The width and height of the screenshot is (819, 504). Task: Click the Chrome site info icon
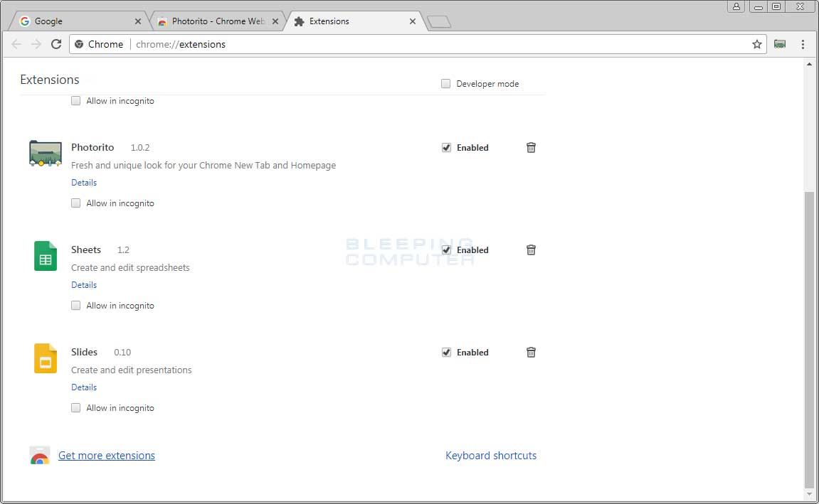(x=79, y=44)
